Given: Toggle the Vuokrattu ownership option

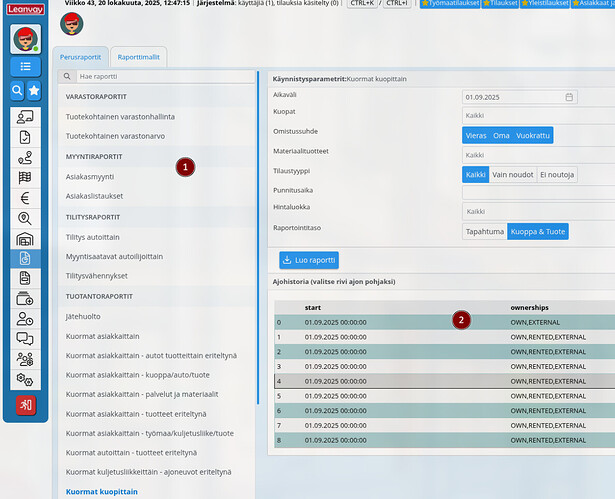Looking at the screenshot, I should tap(533, 135).
